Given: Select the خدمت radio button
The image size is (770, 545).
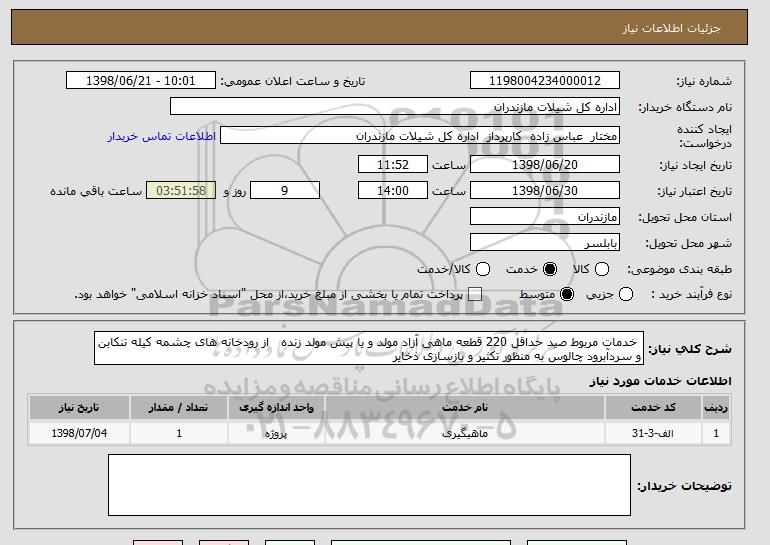Looking at the screenshot, I should point(550,269).
